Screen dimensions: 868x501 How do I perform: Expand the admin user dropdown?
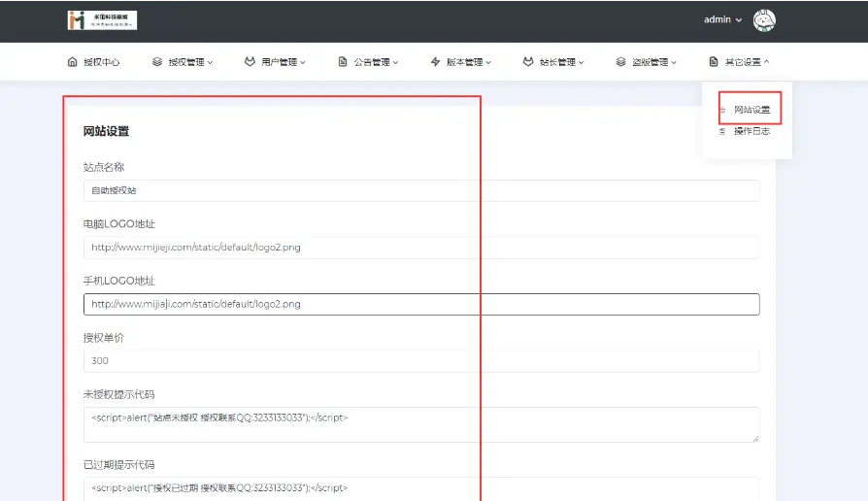point(722,20)
